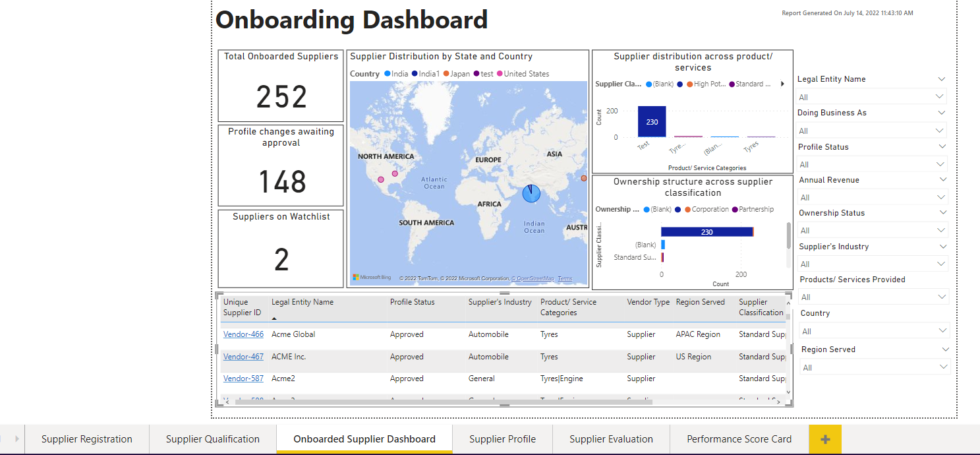Click the pink United States legend dot
Image resolution: width=980 pixels, height=455 pixels.
(500, 74)
